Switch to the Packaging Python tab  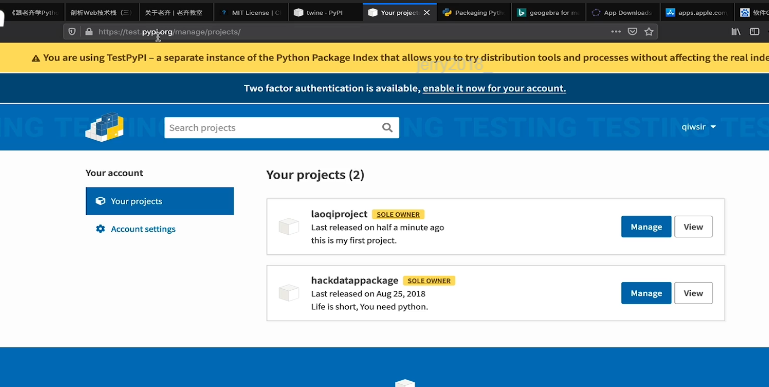click(474, 13)
